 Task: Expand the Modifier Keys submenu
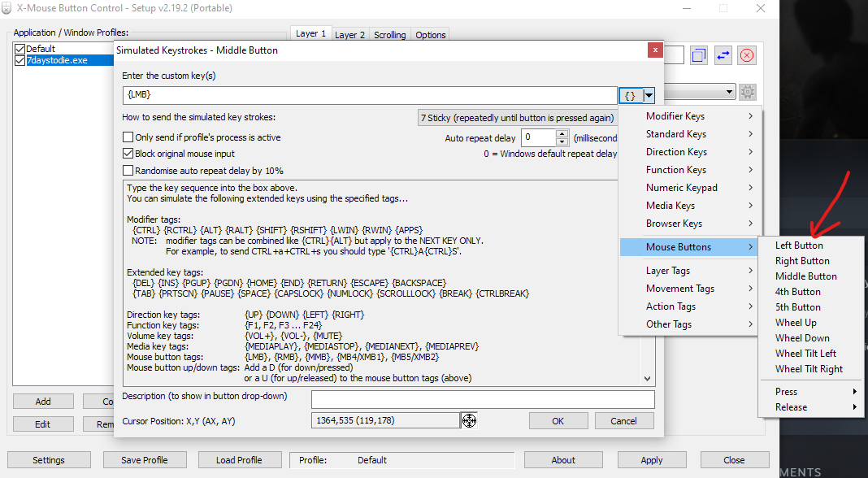click(691, 115)
